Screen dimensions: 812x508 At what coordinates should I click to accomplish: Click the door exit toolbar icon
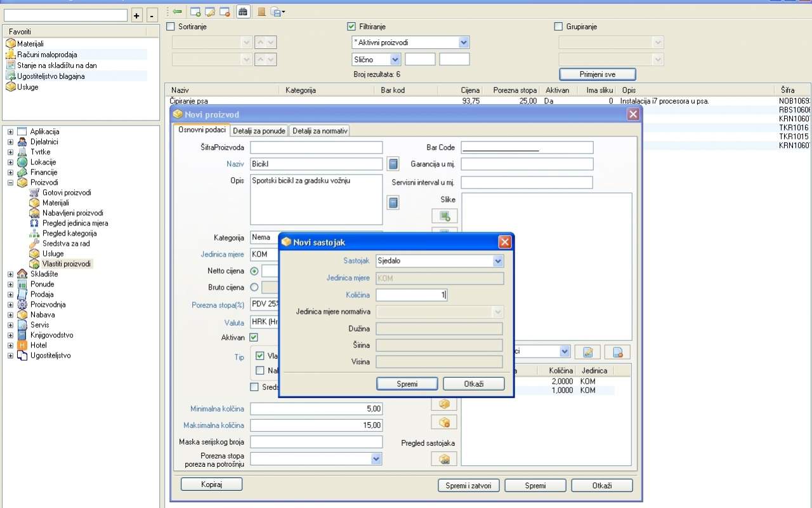(x=261, y=11)
